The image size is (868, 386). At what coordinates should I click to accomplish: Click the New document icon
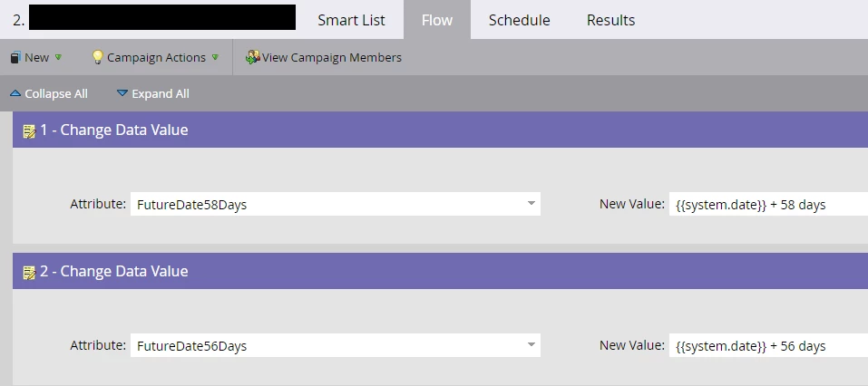[x=15, y=57]
